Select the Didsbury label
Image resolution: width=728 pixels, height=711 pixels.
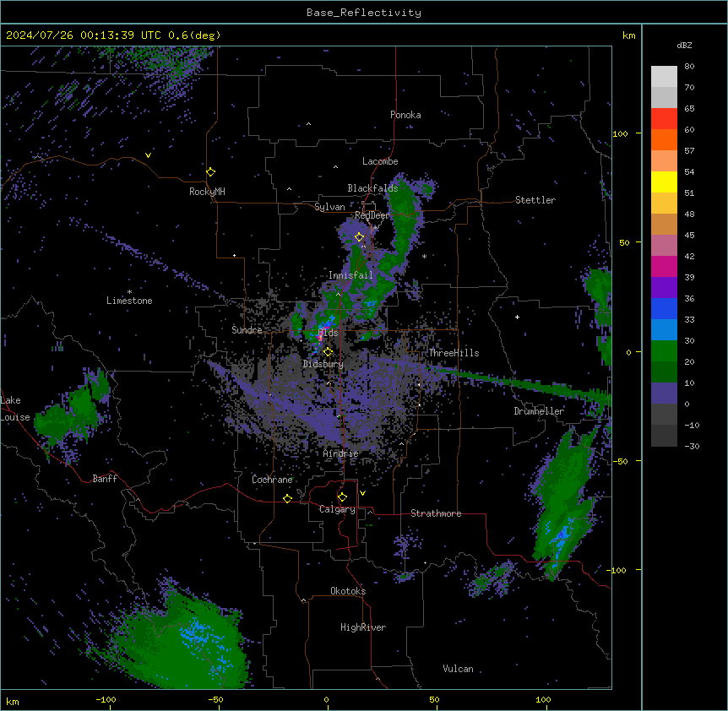[323, 364]
